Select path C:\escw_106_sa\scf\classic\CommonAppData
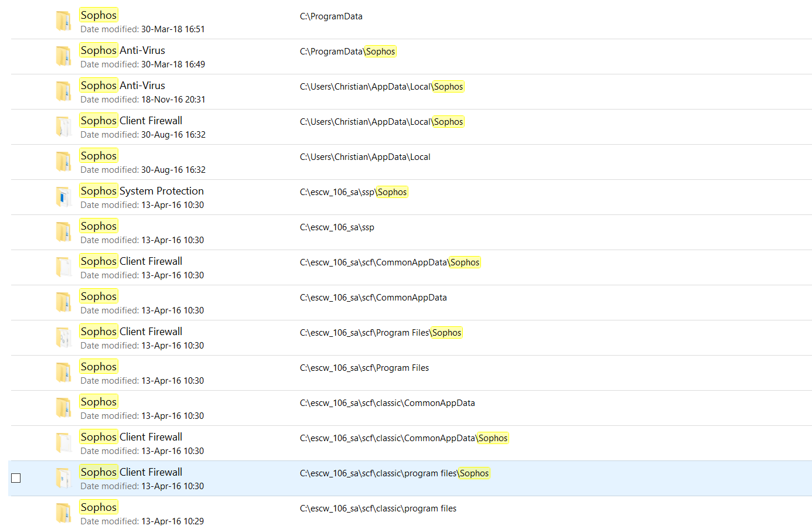Screen dimensions: 812x529 [x=387, y=403]
